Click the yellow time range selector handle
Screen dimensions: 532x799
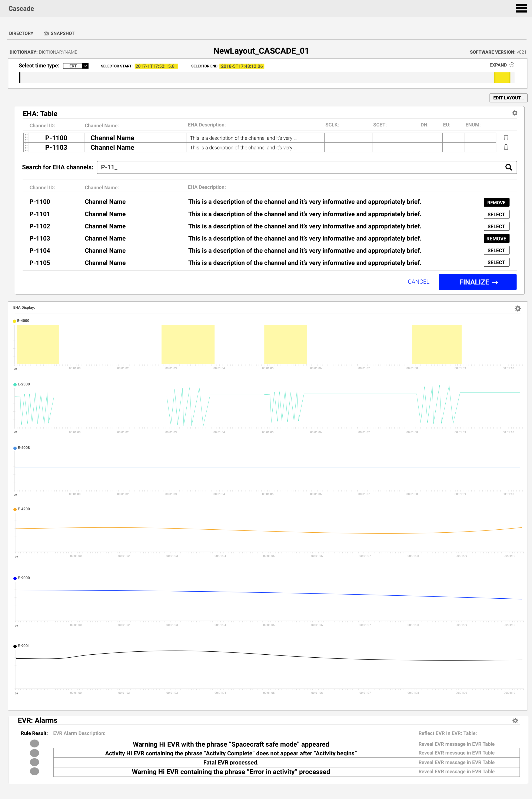pos(502,77)
